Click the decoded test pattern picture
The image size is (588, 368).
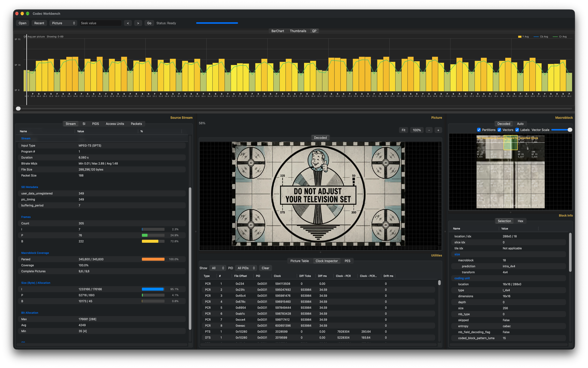[318, 194]
